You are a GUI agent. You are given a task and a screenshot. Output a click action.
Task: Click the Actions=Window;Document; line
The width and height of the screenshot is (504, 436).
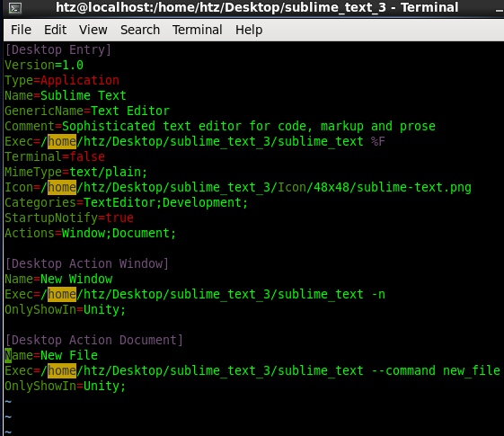91,233
